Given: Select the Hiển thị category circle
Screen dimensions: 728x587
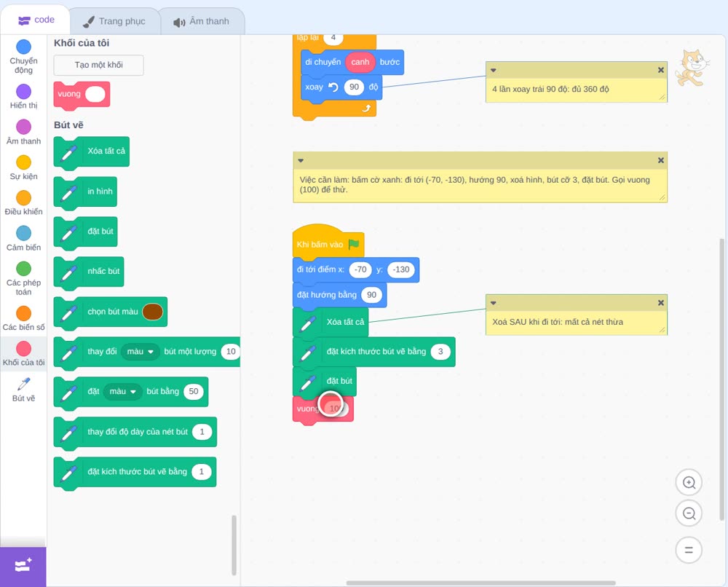Looking at the screenshot, I should (24, 92).
